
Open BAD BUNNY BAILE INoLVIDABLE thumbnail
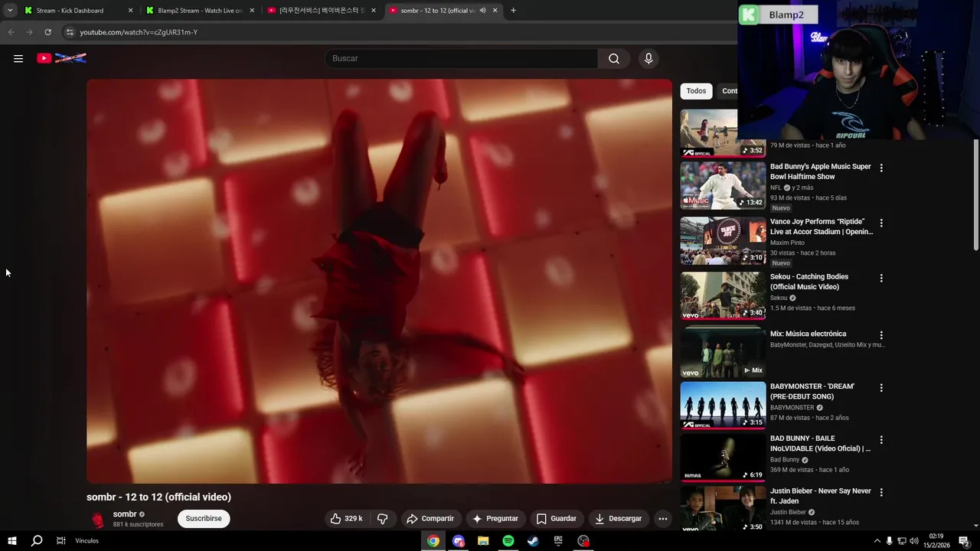723,458
